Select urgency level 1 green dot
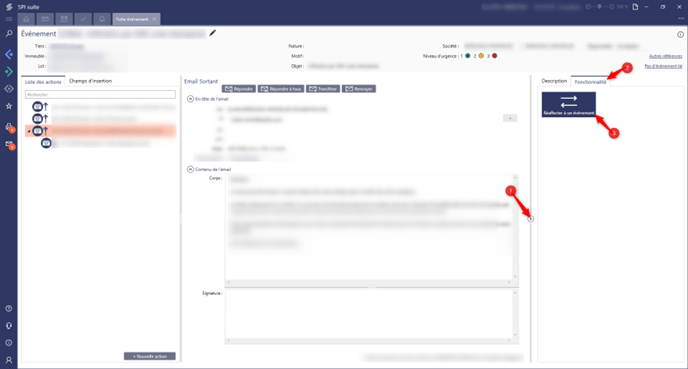Screen dimensions: 688x369 pyautogui.click(x=468, y=56)
